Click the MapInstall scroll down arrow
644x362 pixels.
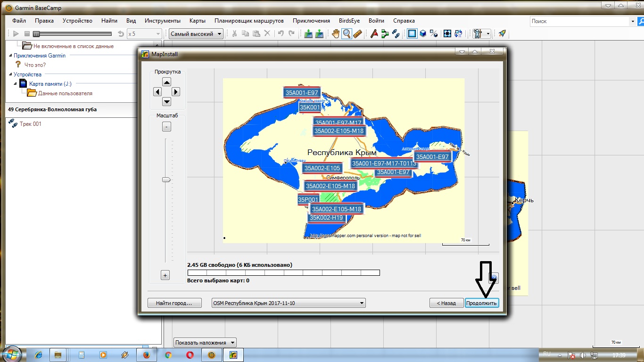(166, 102)
